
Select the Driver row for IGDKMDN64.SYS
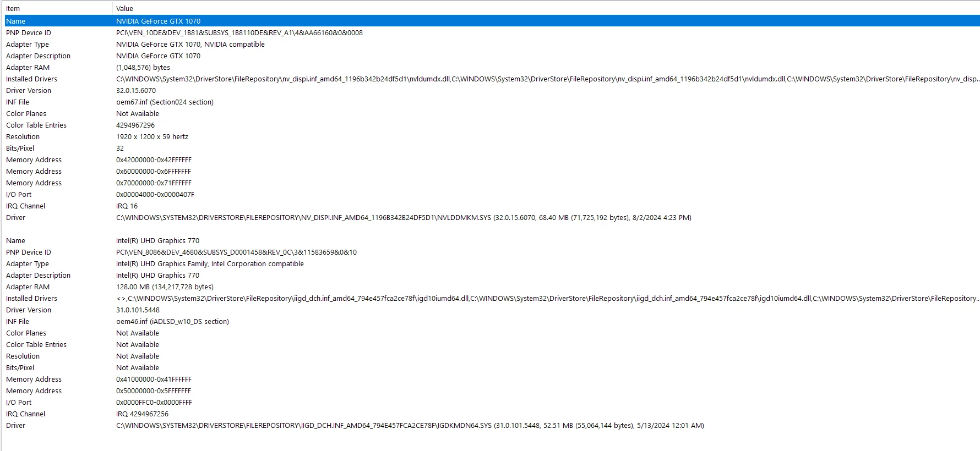[x=492, y=425]
